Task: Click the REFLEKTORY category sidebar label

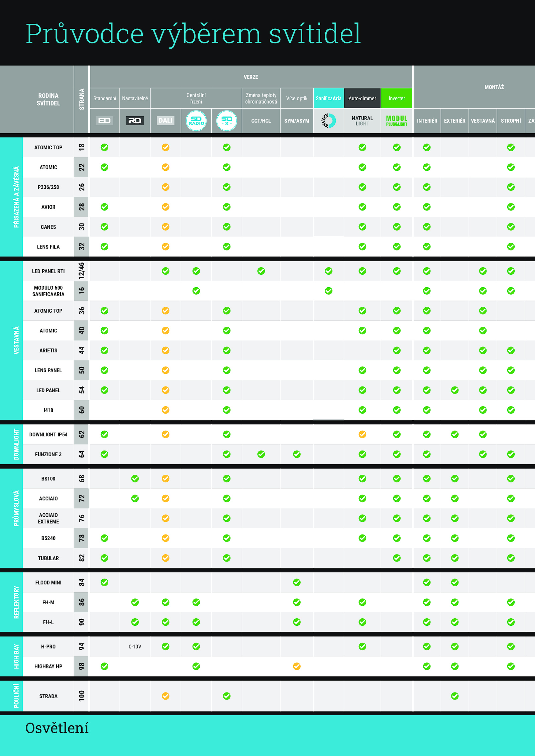Action: [x=16, y=602]
